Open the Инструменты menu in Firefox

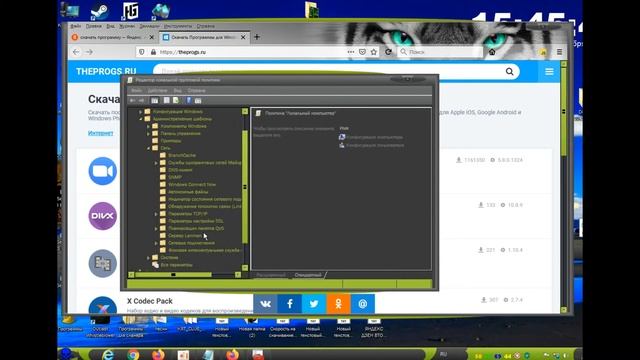tap(178, 26)
